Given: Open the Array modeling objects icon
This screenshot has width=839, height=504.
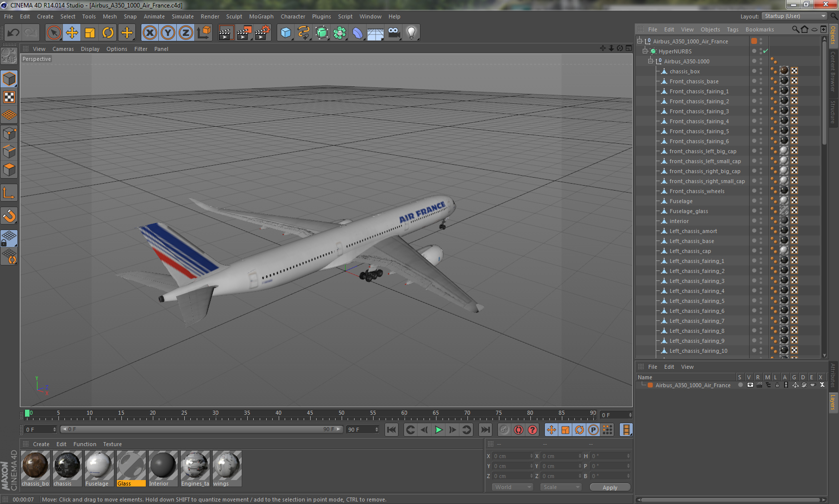Looking at the screenshot, I should tap(340, 33).
